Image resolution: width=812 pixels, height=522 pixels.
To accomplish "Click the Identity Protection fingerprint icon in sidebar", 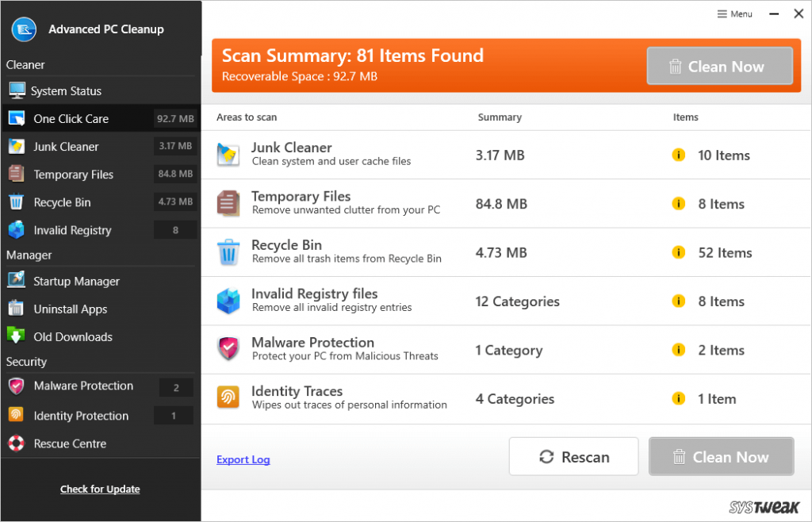I will (17, 415).
